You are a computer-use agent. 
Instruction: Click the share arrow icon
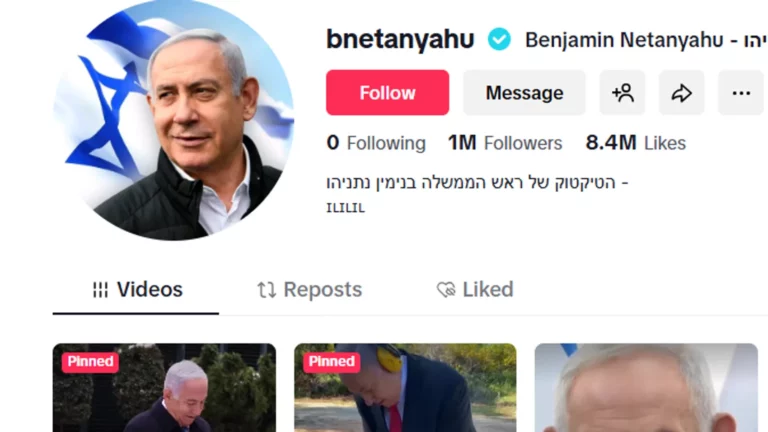681,93
